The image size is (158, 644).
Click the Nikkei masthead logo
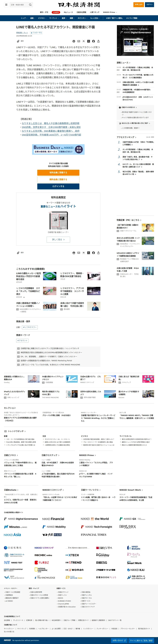pyautogui.click(x=79, y=5)
